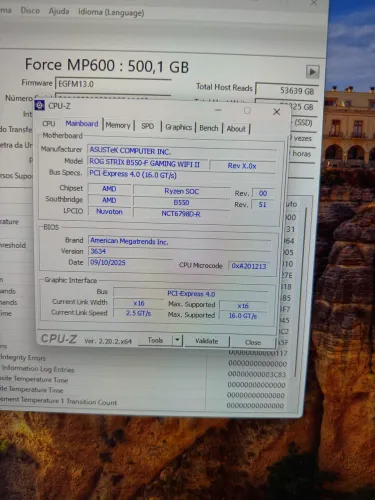Click the next disk arrow button in CrystalDiskInfo
Image resolution: width=375 pixels, height=500 pixels.
312,71
